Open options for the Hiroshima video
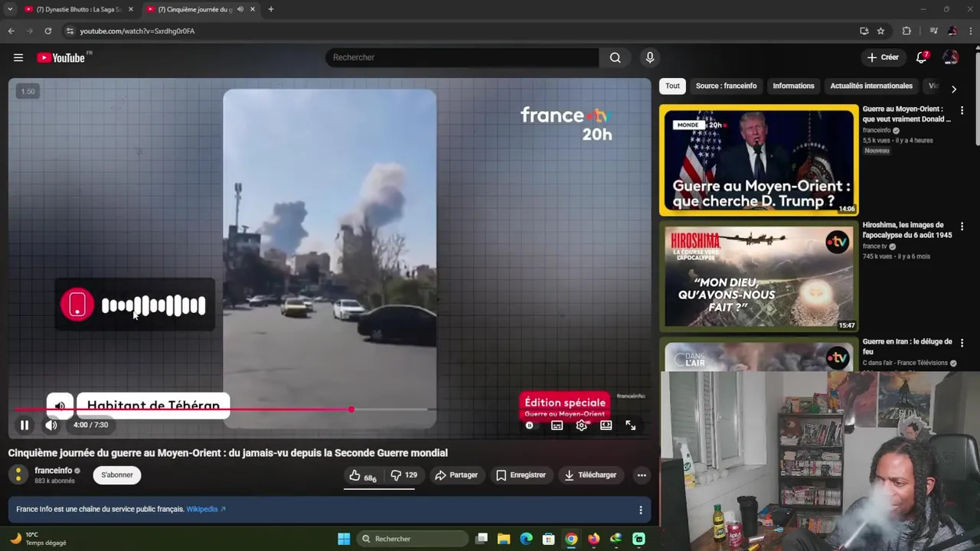The image size is (980, 551). pos(962,227)
